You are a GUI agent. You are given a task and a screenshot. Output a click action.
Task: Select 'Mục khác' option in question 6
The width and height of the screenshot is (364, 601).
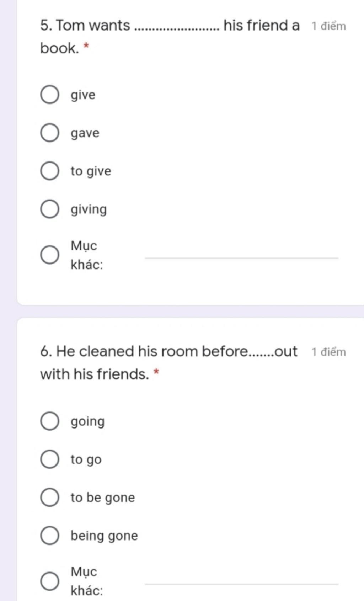pos(49,581)
